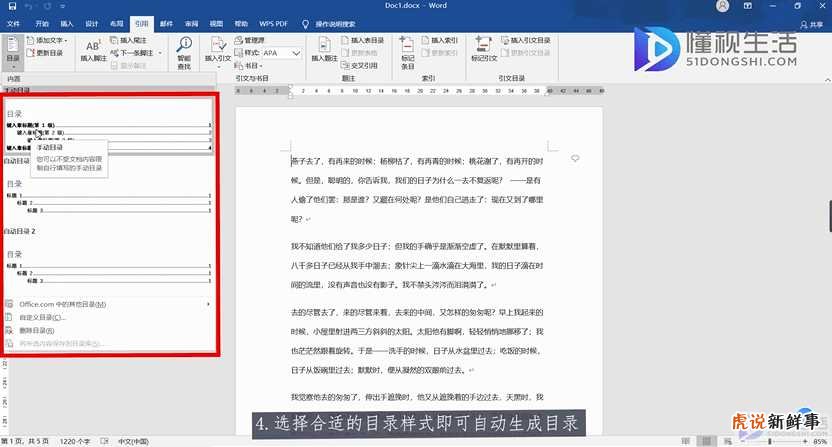Undo the last action in the title bar
832x447 pixels.
29,6
